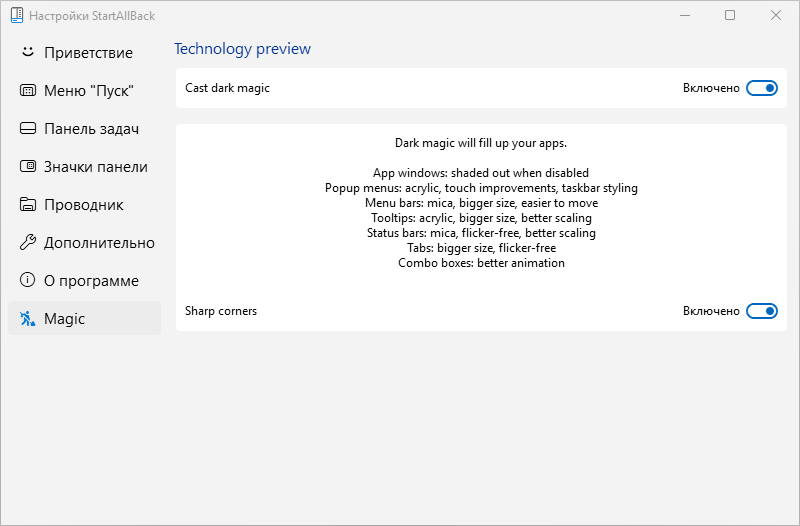Minimize the StartAllBack settings window
This screenshot has width=800, height=526.
[x=685, y=16]
